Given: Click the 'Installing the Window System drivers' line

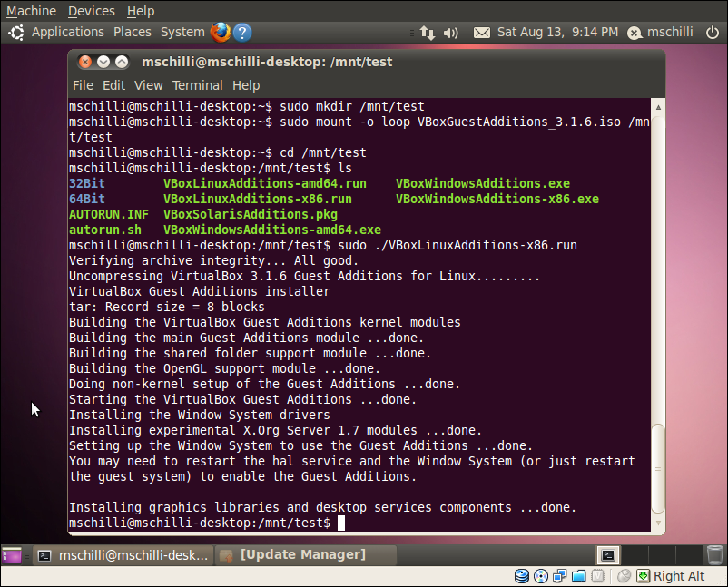Looking at the screenshot, I should pyautogui.click(x=200, y=415).
